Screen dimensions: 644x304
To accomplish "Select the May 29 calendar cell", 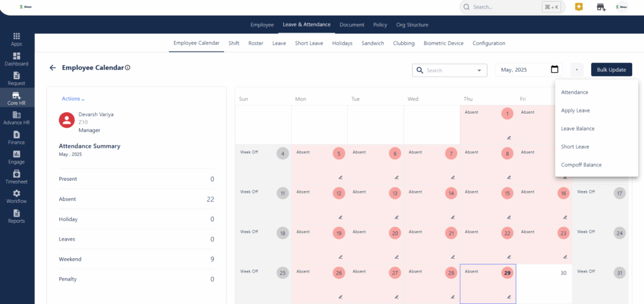I will tap(488, 284).
